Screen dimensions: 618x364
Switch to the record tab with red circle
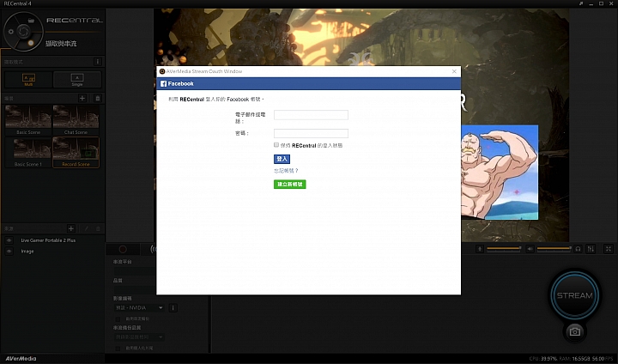[123, 249]
